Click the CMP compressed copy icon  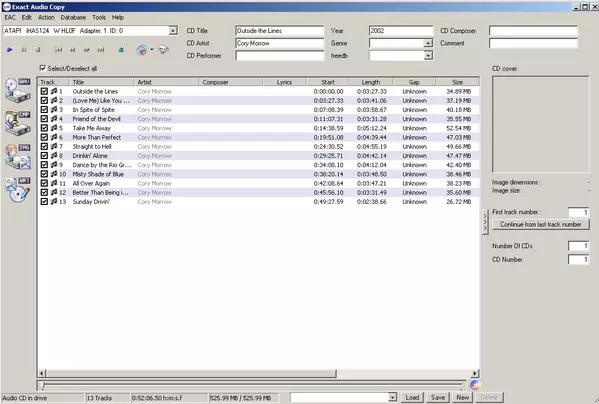[x=18, y=123]
